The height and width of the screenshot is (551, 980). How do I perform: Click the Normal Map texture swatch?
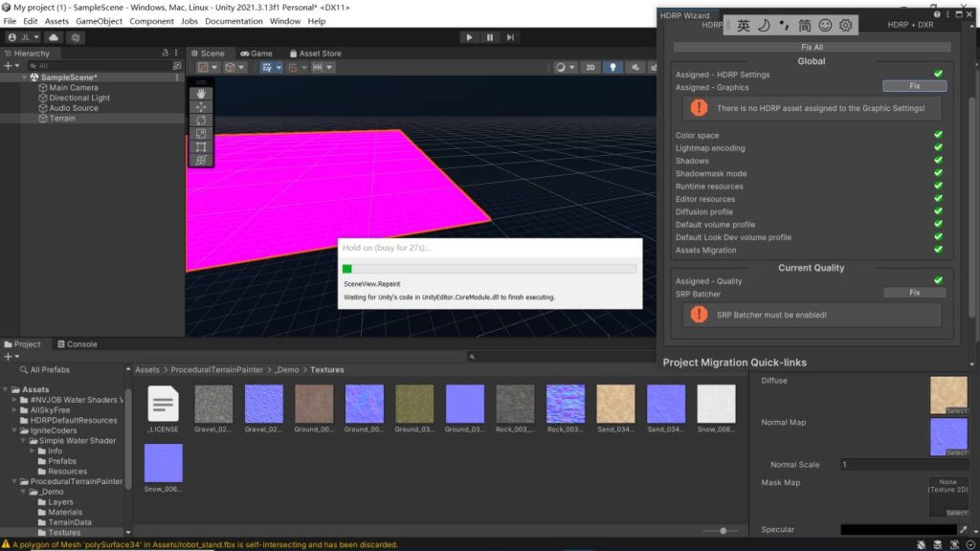[x=948, y=436]
